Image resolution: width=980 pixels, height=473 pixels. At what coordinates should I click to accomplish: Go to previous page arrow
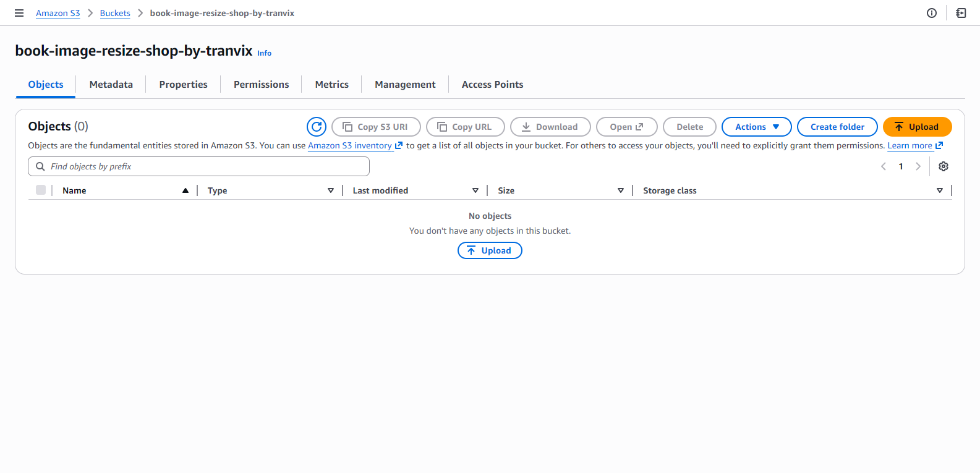point(884,166)
